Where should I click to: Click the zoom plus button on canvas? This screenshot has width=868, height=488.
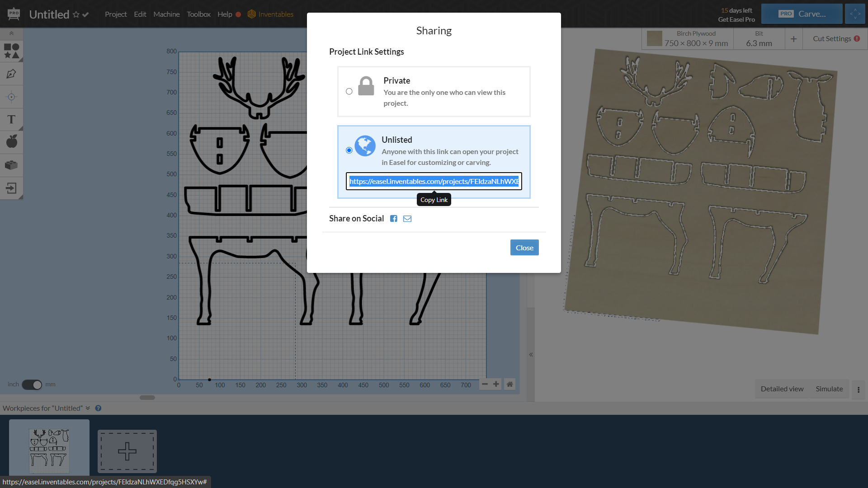[496, 384]
